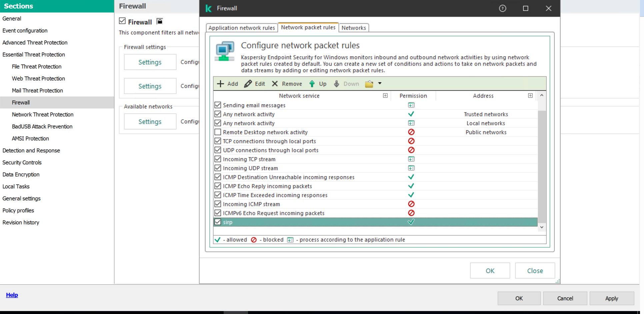Click the Permission column header
Viewport: 644px width, 314px height.
click(413, 96)
